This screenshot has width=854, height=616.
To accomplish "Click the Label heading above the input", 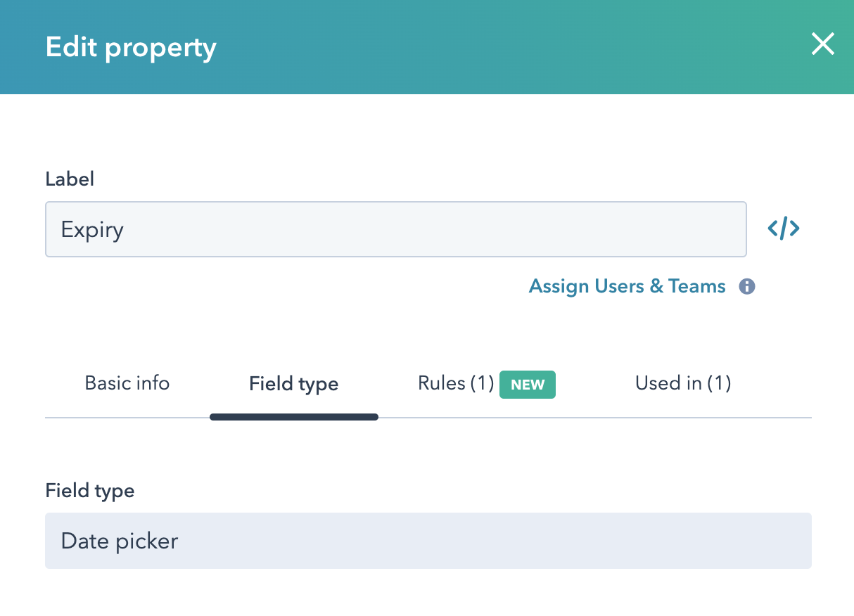I will click(x=70, y=179).
